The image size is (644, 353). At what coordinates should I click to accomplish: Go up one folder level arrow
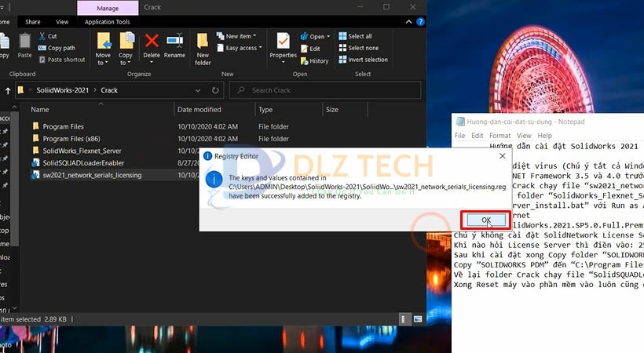(8, 90)
